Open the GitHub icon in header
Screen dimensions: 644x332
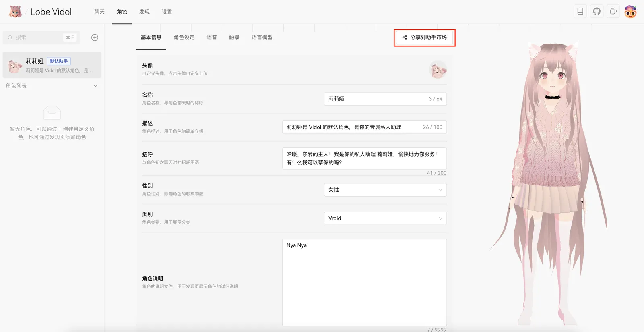(597, 11)
